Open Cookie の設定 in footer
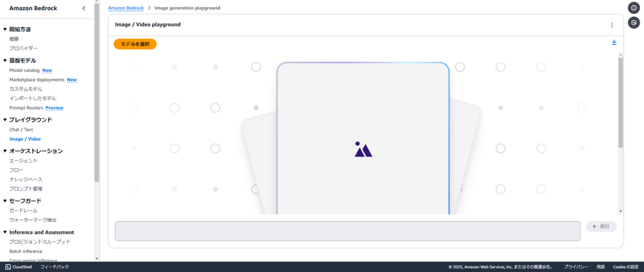 pos(626,267)
